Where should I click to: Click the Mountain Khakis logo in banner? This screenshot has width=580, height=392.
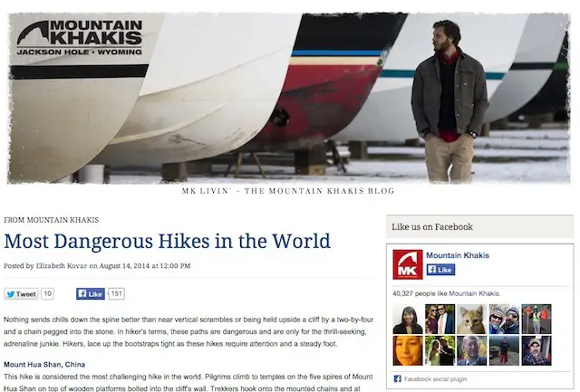80,37
